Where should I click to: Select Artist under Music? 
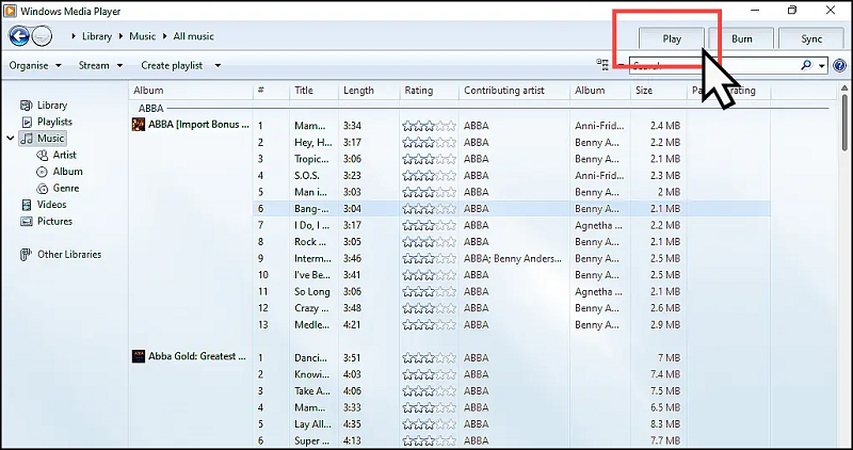[x=64, y=155]
